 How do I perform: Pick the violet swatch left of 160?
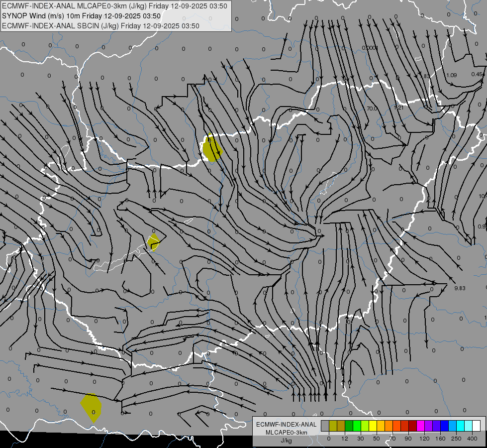437,426
